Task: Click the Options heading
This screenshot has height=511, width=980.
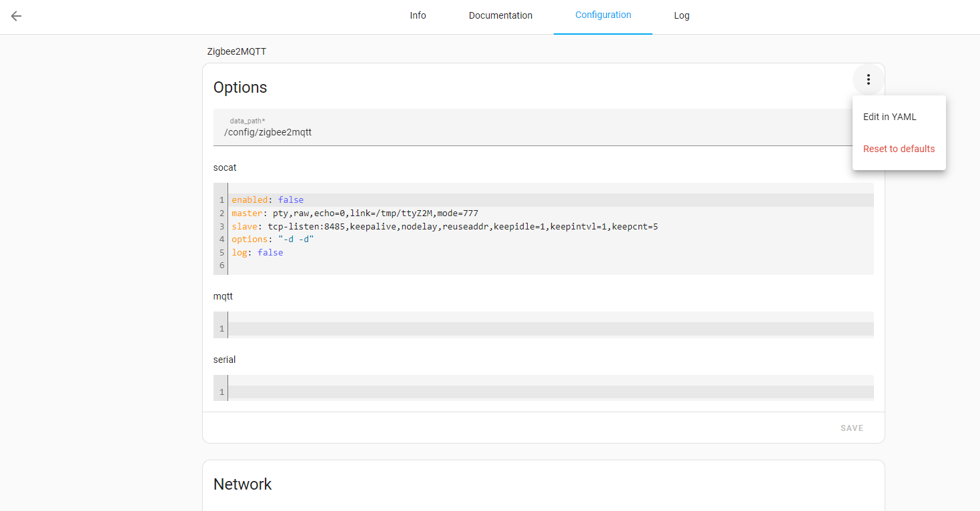Action: [240, 87]
